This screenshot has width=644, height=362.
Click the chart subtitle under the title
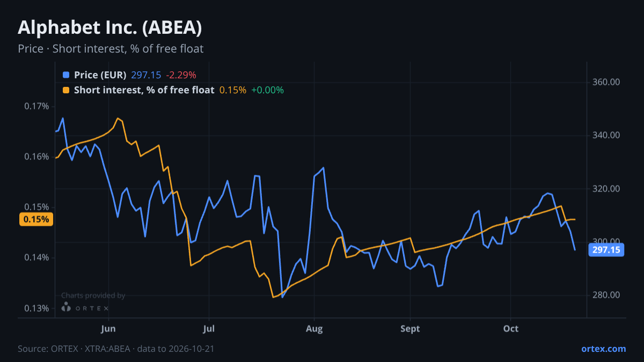click(111, 49)
